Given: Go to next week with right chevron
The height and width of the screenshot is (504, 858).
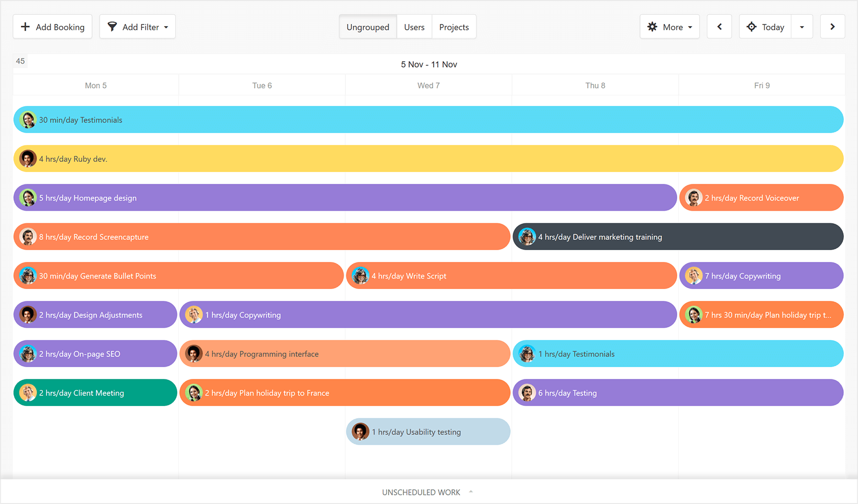Looking at the screenshot, I should coord(832,27).
